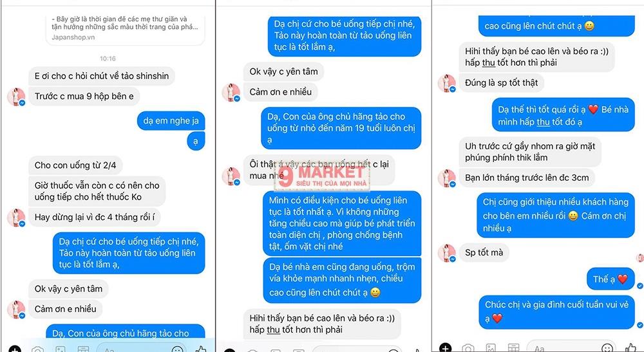Select the 'Cho con uống từ 2/4' message
The width and height of the screenshot is (644, 352).
[x=75, y=165]
